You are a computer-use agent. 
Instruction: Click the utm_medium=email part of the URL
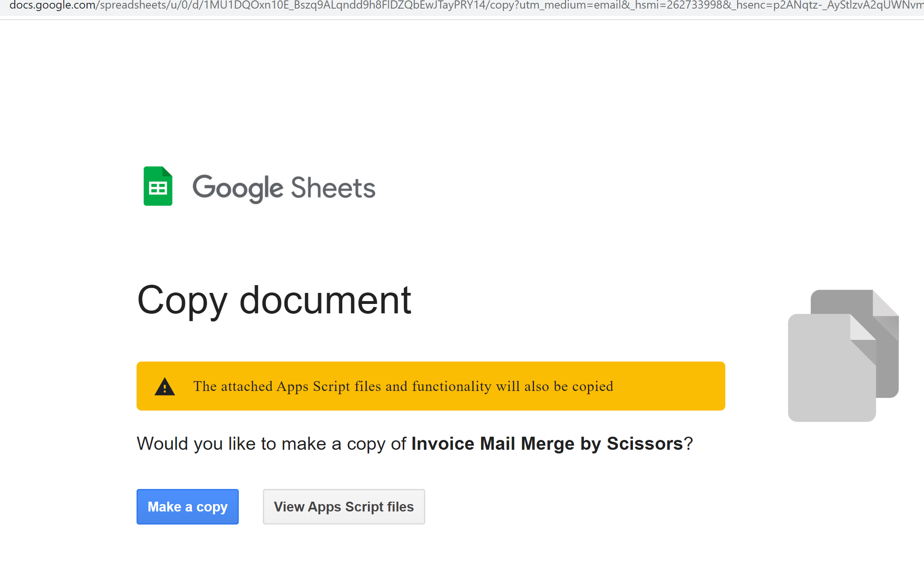(x=570, y=5)
